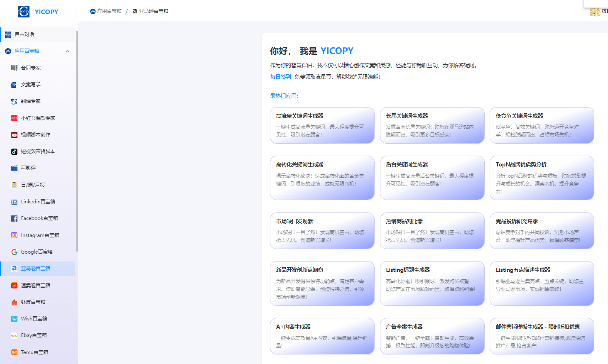
Task: Open 邮件营销模板生成器 card
Action: (542, 336)
